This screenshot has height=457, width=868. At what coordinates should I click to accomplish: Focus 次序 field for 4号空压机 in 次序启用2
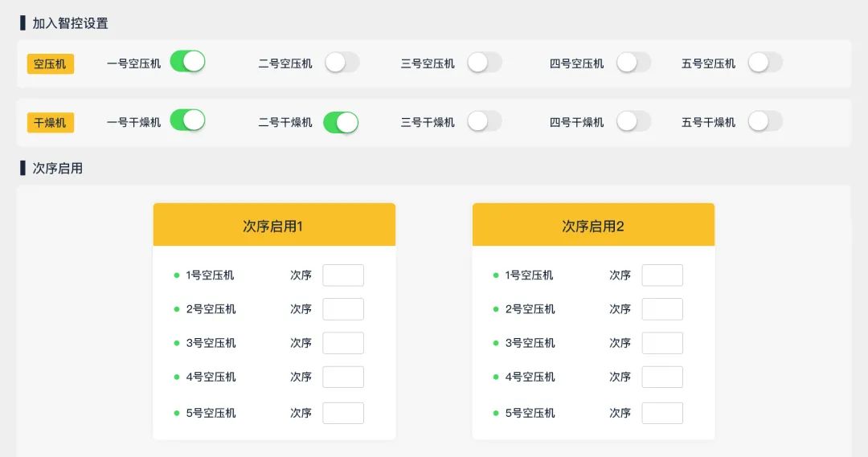point(662,377)
